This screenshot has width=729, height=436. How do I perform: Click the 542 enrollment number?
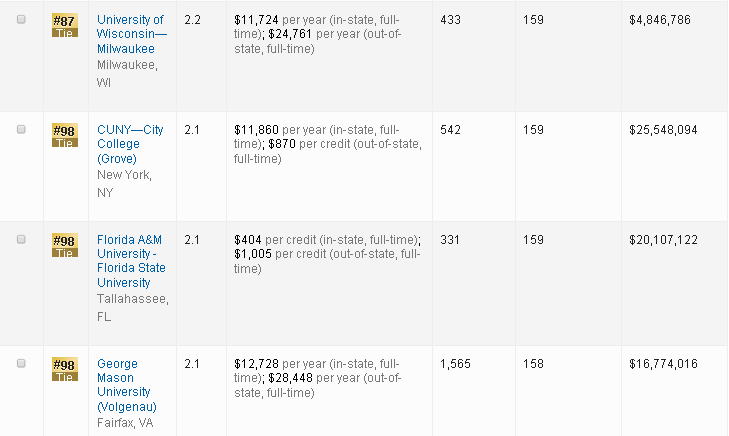(x=451, y=130)
